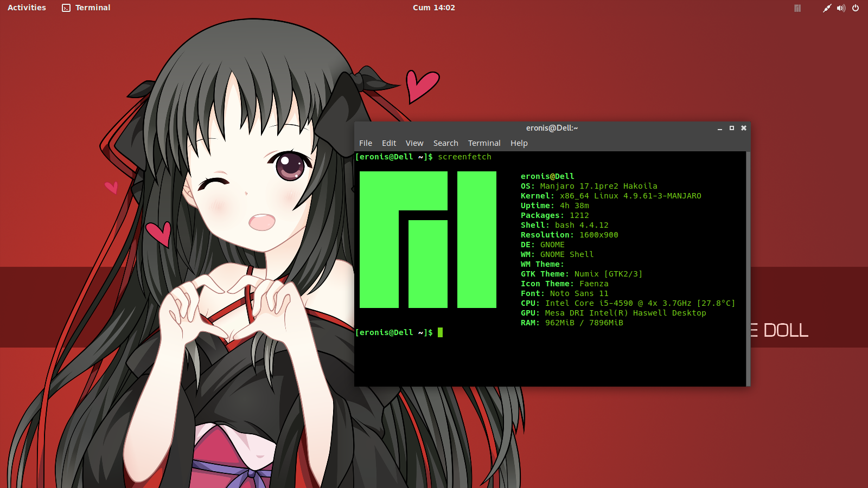Click the 'RAM: 962MiB / 7896MiB' line

click(x=572, y=323)
